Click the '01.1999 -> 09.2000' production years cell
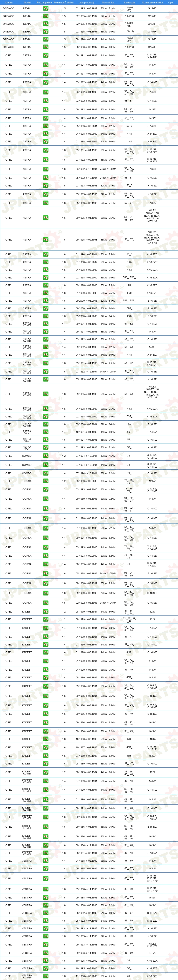 click(86, 293)
